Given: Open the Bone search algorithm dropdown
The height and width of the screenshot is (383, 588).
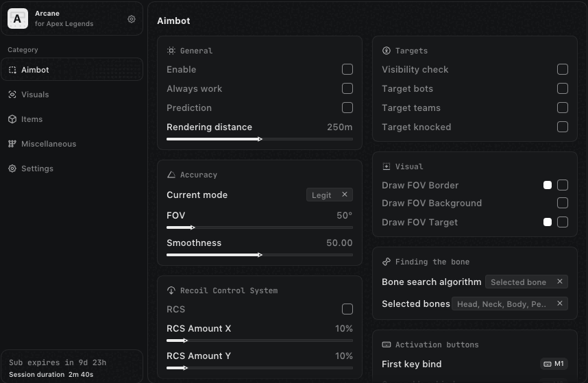Looking at the screenshot, I should [x=526, y=282].
